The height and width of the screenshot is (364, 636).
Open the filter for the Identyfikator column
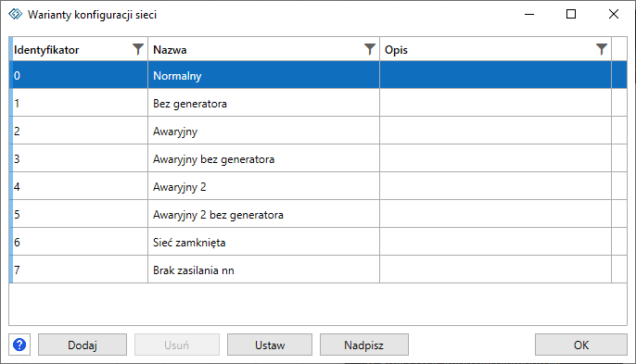pyautogui.click(x=138, y=49)
